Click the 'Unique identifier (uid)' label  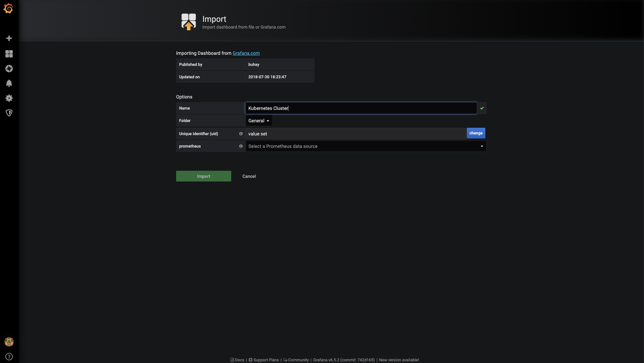click(199, 134)
